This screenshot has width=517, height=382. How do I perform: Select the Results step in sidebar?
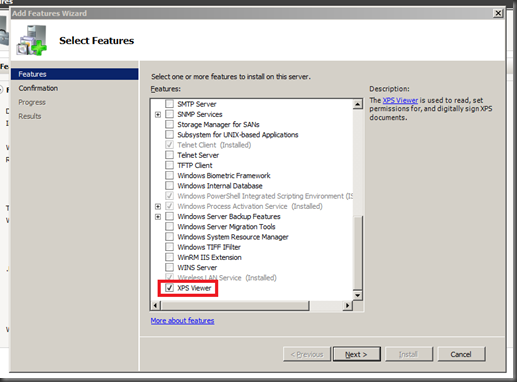30,116
